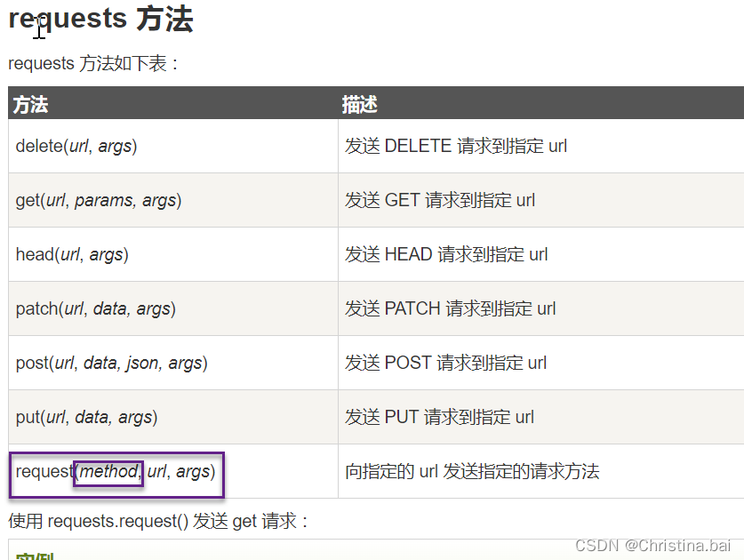Click the '发送 PATCH 请求到指定 url' description
Viewport: 744px width, 560px height.
click(451, 308)
